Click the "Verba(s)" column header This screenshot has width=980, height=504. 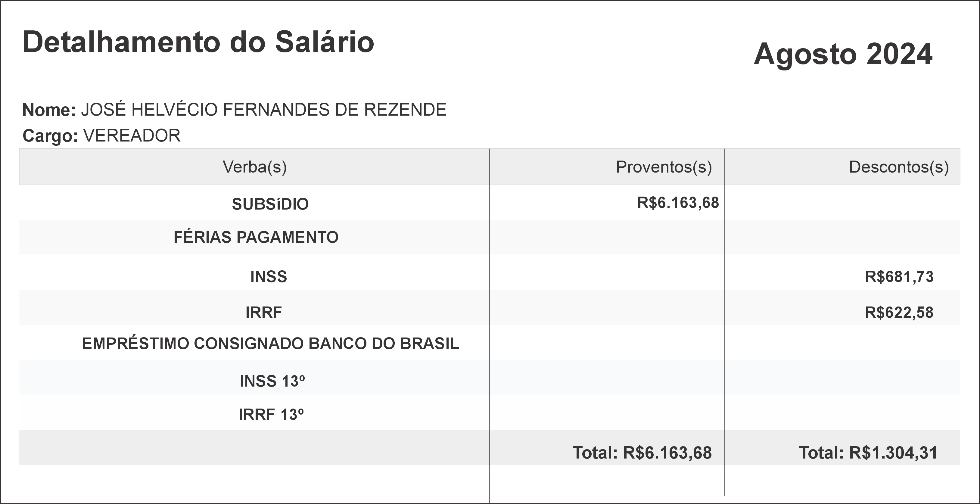(254, 167)
